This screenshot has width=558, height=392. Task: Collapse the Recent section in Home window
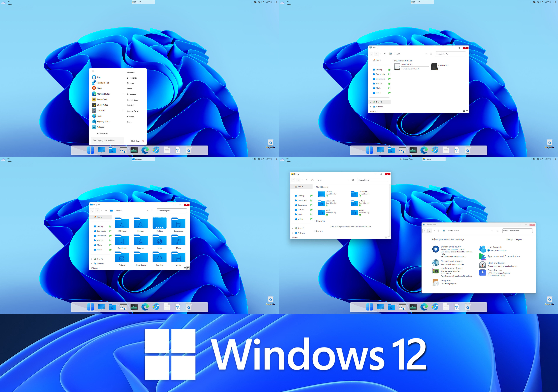315,231
